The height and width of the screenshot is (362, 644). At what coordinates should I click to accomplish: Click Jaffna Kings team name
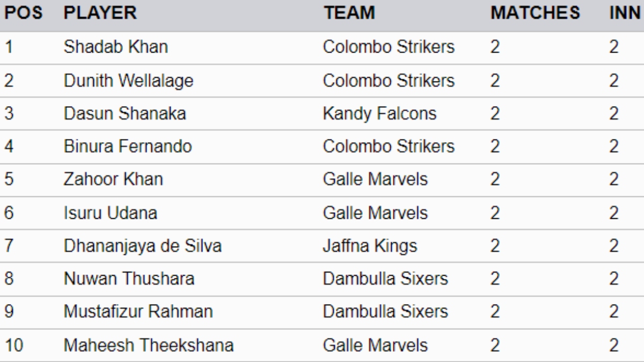[x=370, y=246]
